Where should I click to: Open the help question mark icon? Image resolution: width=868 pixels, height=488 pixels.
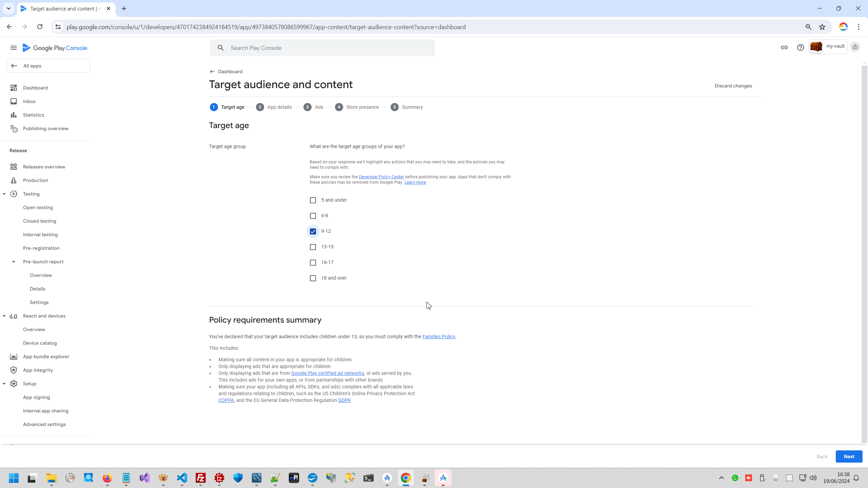coord(800,47)
